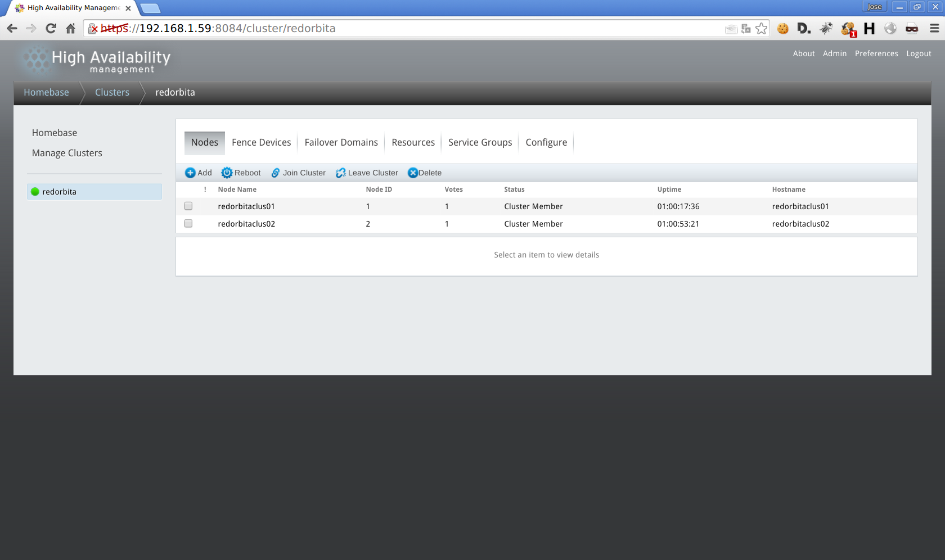
Task: Select redorbita cluster in the sidebar
Action: pyautogui.click(x=59, y=192)
